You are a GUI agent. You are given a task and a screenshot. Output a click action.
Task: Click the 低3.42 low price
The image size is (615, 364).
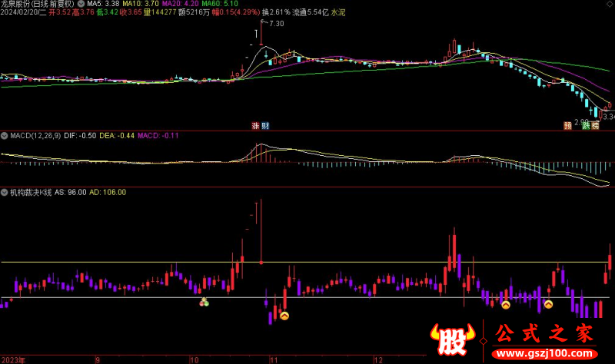point(107,12)
